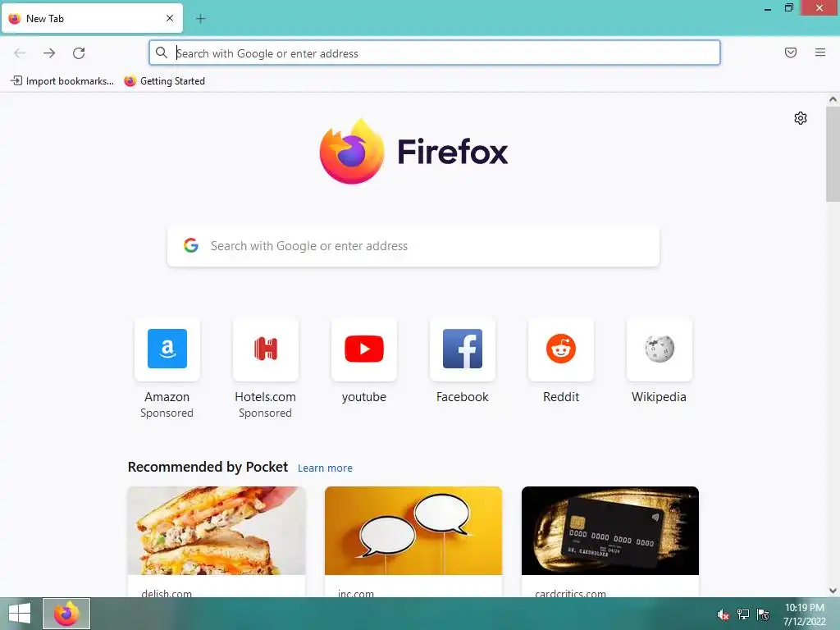Click the magnifier icon in address bar

click(x=162, y=52)
